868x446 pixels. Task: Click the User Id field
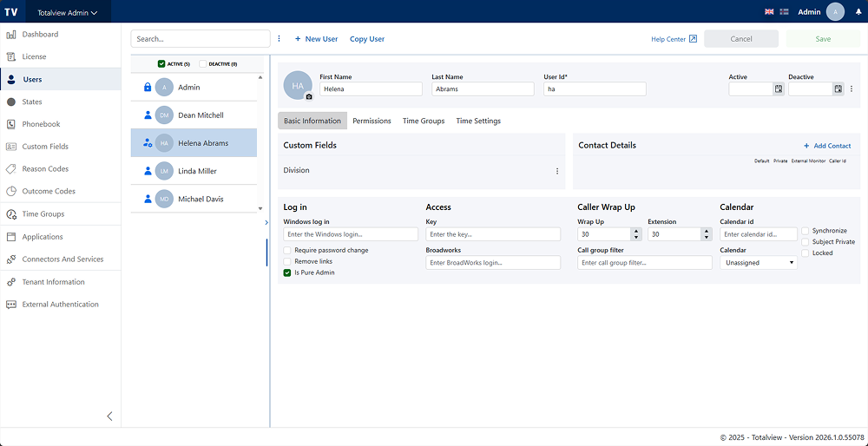(x=595, y=89)
